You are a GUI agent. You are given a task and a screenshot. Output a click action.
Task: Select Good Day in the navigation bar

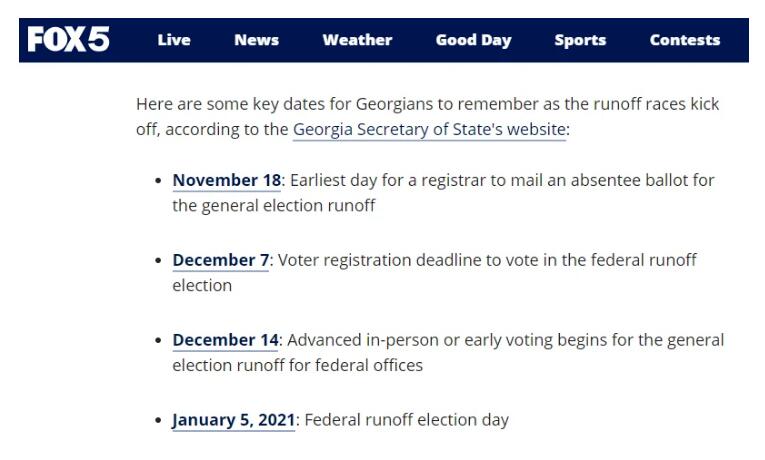pyautogui.click(x=473, y=40)
